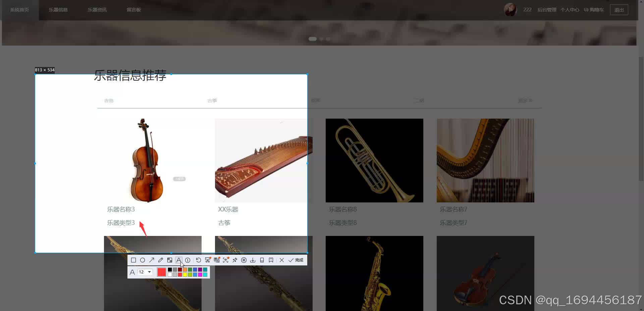Go to 乐器资讯 in navigation
The width and height of the screenshot is (644, 311).
click(x=97, y=10)
